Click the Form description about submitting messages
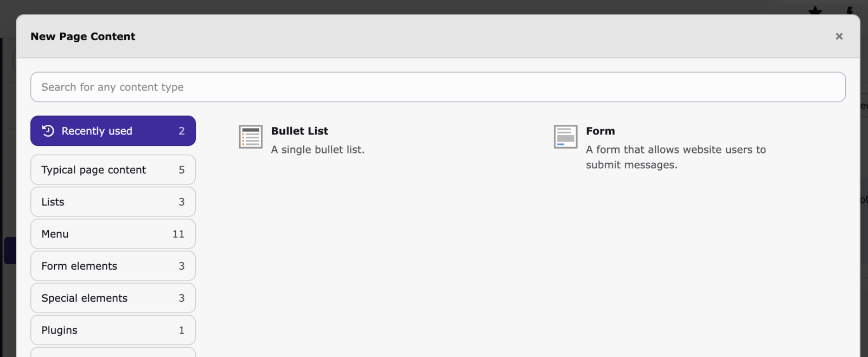Viewport: 868px width, 357px height. pos(675,157)
